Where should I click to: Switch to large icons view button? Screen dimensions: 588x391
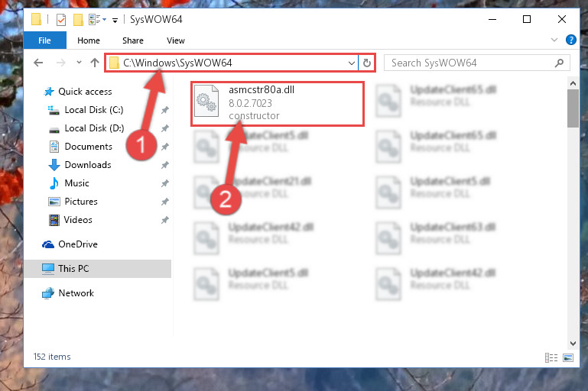(568, 357)
